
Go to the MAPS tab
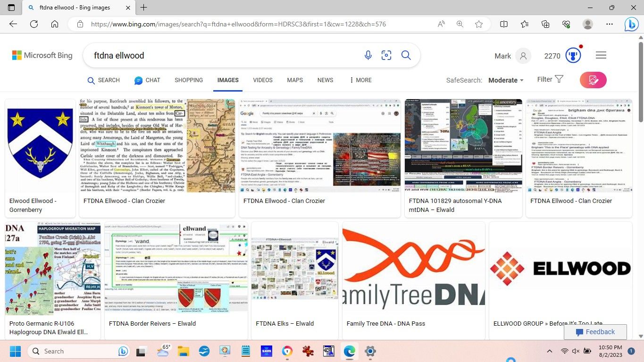pyautogui.click(x=295, y=80)
